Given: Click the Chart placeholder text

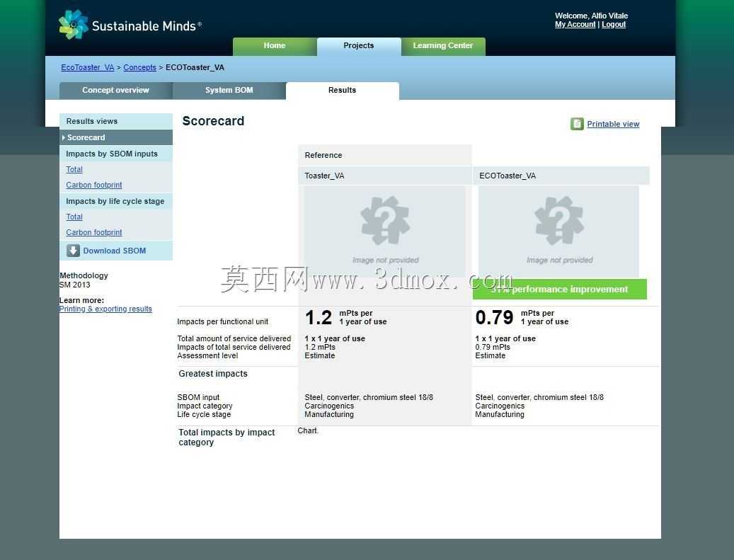Looking at the screenshot, I should [308, 430].
